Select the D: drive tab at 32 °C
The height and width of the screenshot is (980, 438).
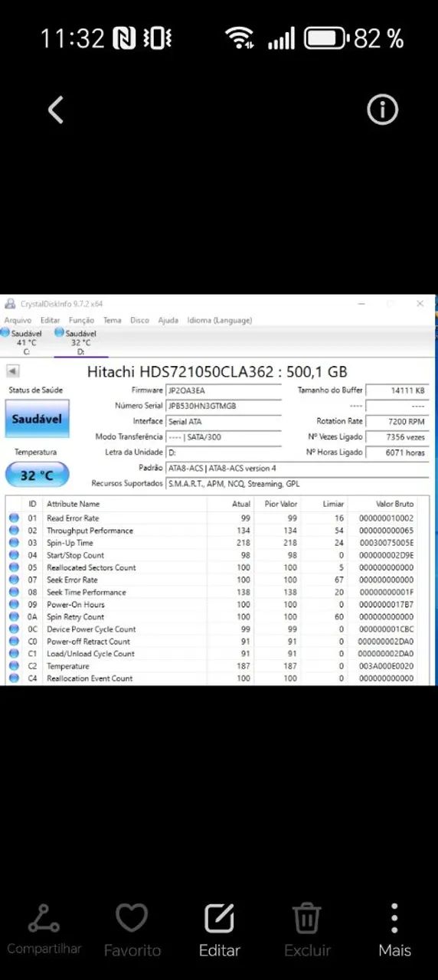tap(80, 342)
